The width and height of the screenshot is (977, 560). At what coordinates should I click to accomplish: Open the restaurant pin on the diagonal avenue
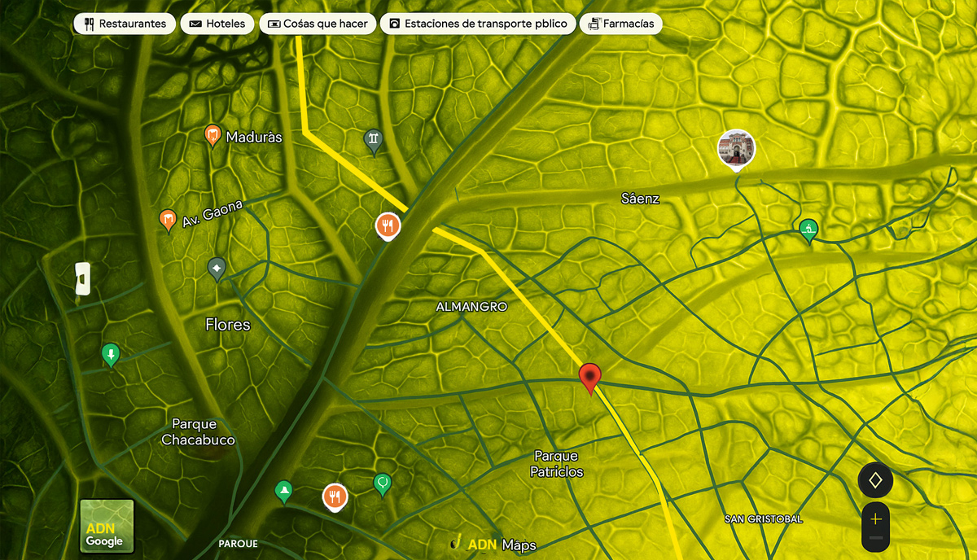click(x=388, y=225)
